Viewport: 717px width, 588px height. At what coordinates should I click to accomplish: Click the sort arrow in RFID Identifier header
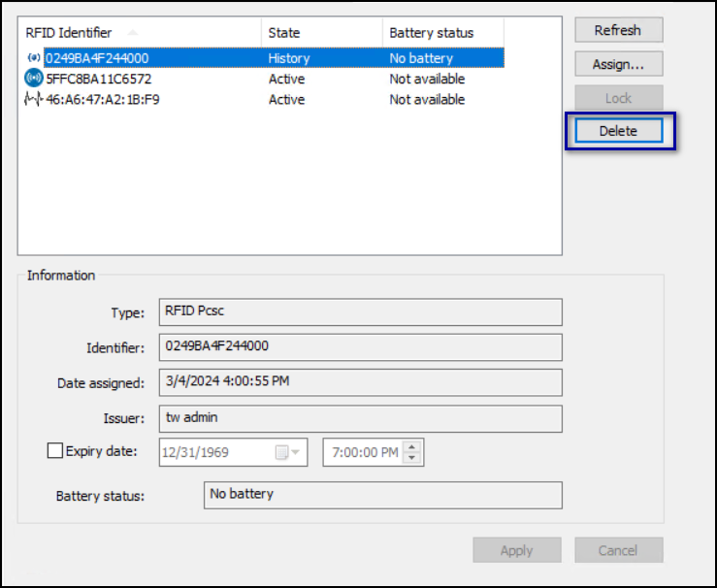pos(133,32)
